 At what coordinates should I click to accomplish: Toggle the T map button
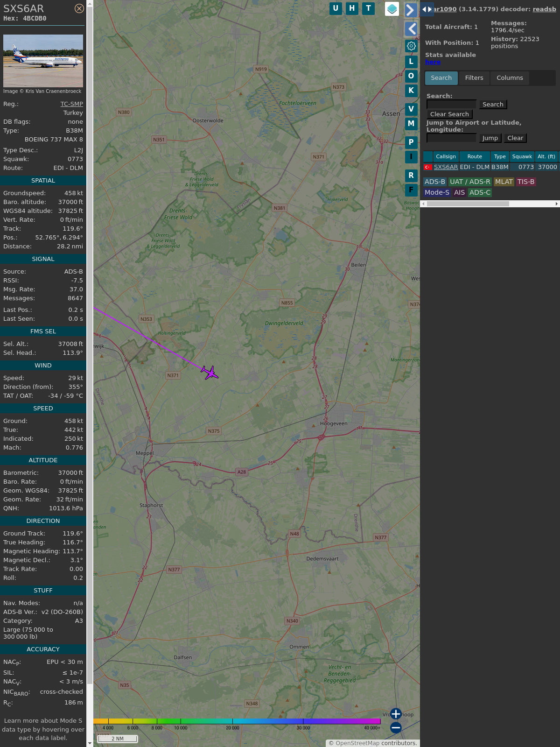pyautogui.click(x=369, y=8)
